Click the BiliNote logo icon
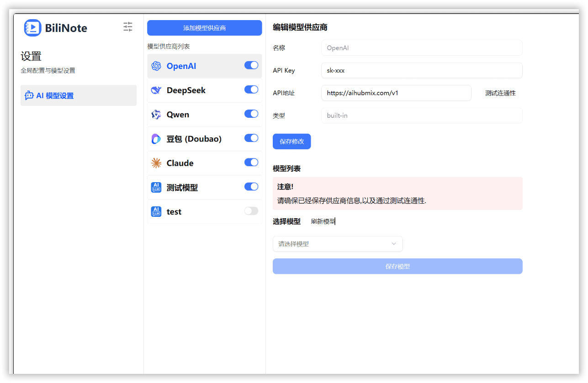Image resolution: width=588 pixels, height=383 pixels. pyautogui.click(x=32, y=28)
